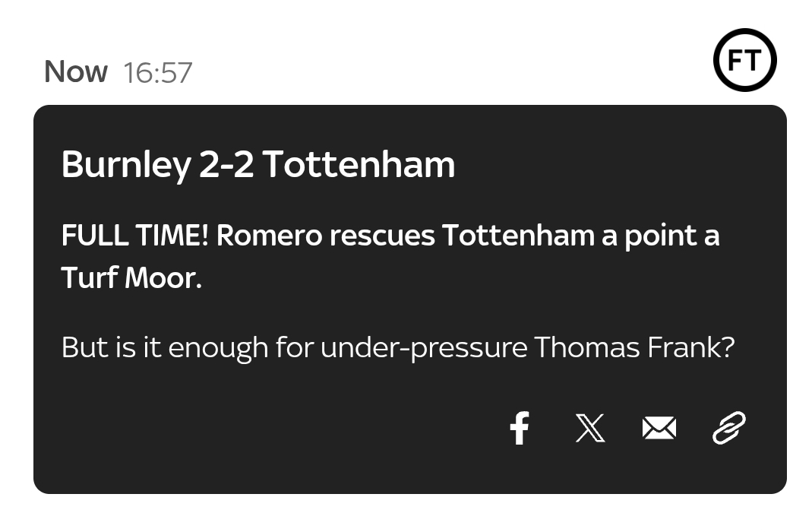Click the FT full-time badge icon

click(744, 60)
